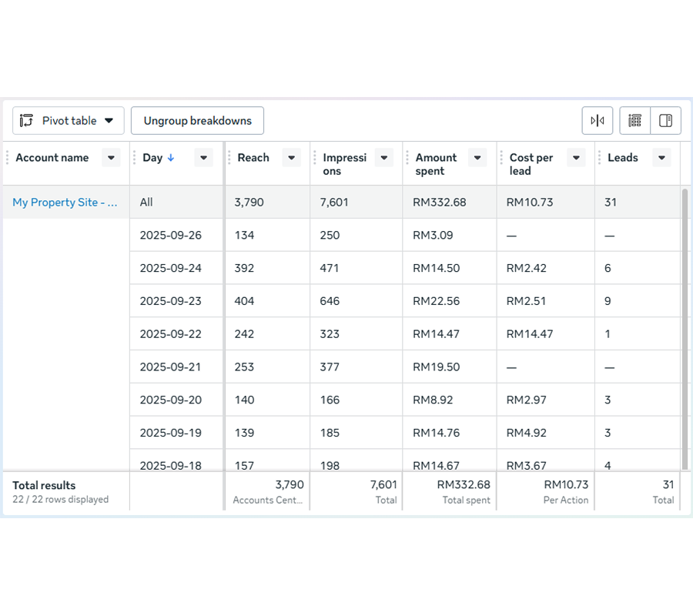Open the Reach column dropdown
This screenshot has width=693, height=616.
291,157
